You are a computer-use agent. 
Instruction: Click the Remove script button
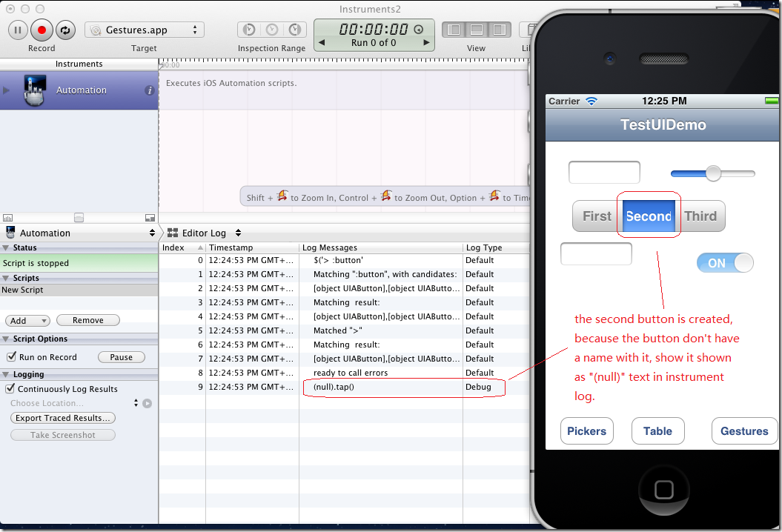(87, 320)
